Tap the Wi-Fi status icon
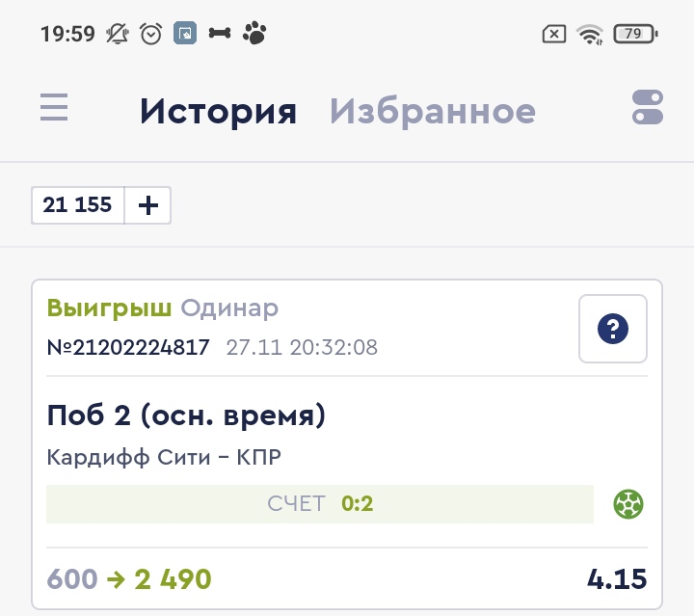This screenshot has width=694, height=616. click(589, 35)
